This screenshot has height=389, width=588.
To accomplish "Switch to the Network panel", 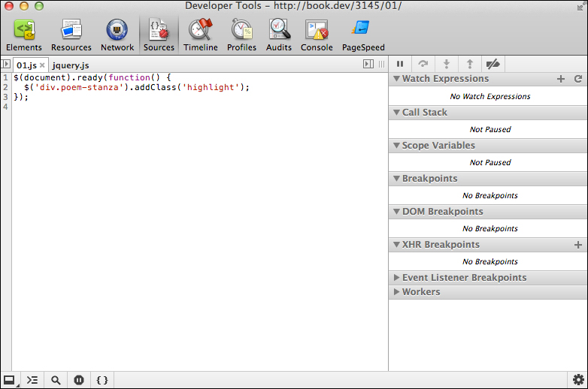I will (x=117, y=35).
